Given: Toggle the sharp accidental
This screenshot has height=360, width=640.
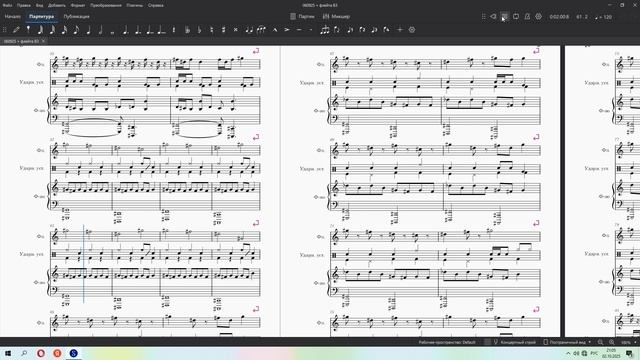Looking at the screenshot, I should pos(223,29).
